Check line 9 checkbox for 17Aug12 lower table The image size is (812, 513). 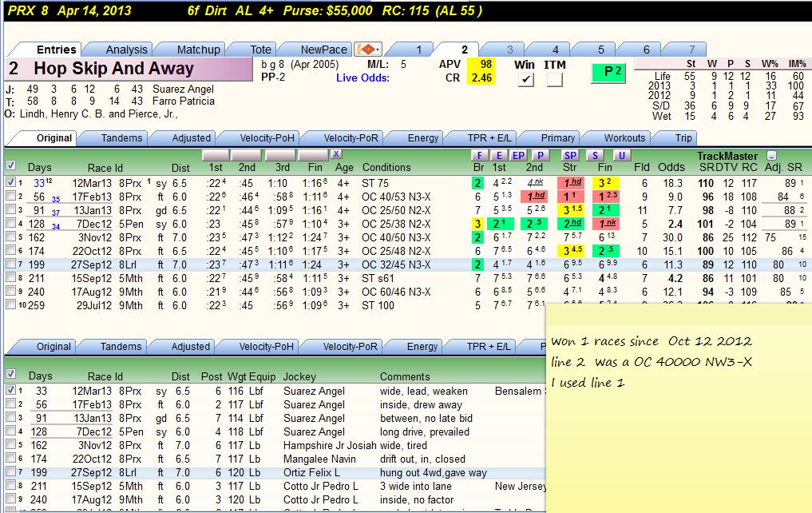11,499
